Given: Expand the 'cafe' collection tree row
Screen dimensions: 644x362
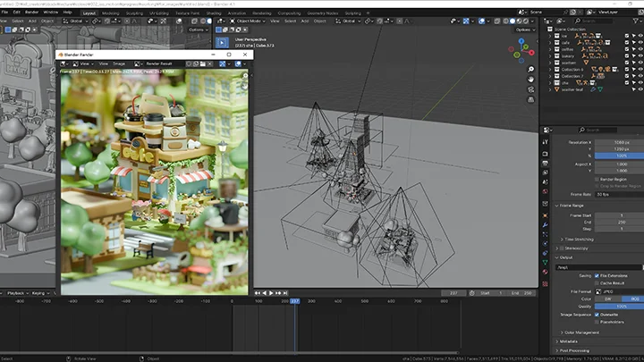Looking at the screenshot, I should pyautogui.click(x=550, y=43).
